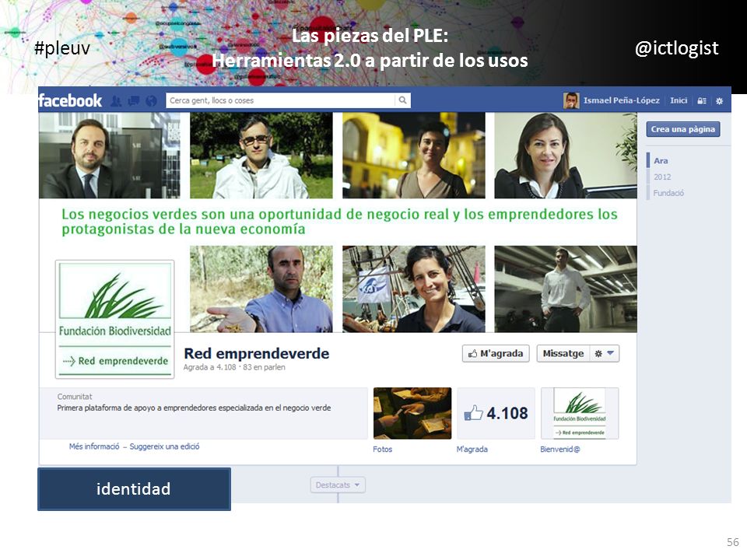Click the 'Comunitat' category text
Viewport: 747px width, 560px height.
click(x=75, y=396)
